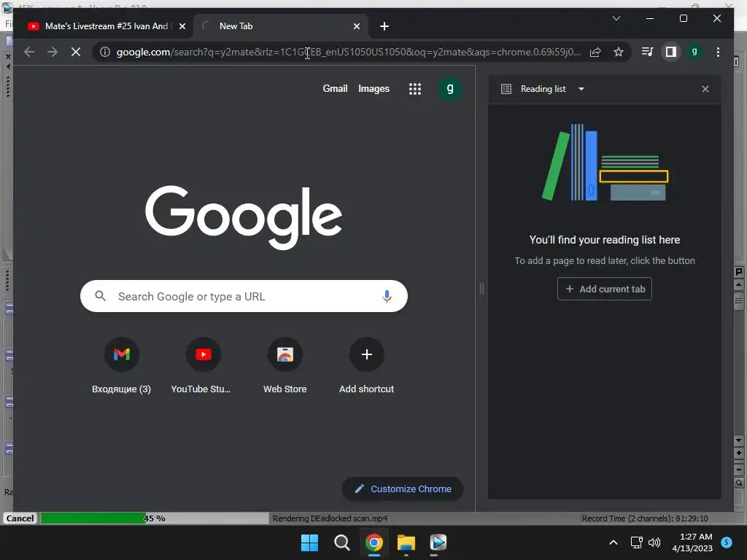Share this page icon in address bar
The image size is (747, 560).
point(595,52)
